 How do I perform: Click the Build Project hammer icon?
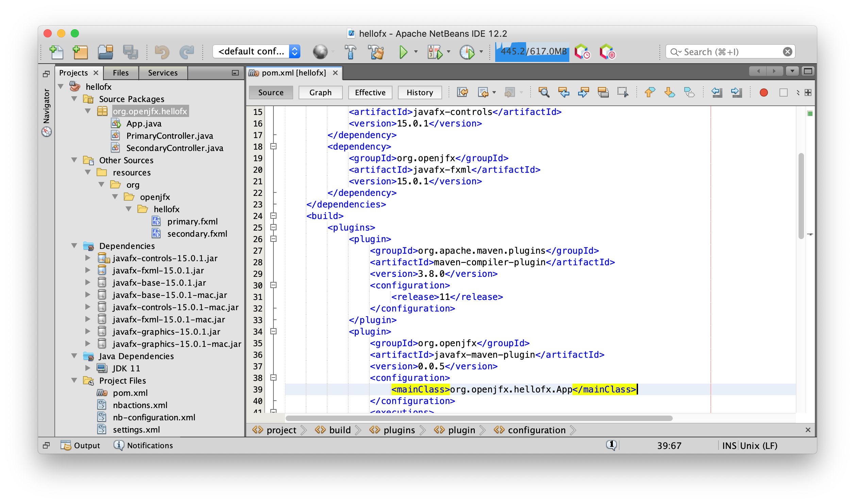[x=350, y=52]
